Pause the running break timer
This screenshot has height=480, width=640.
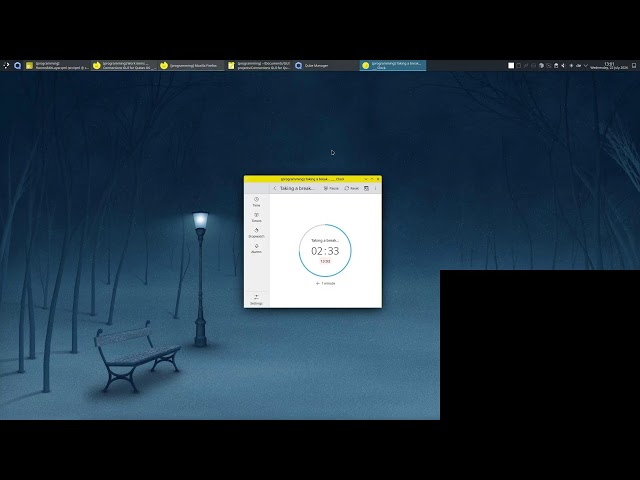click(331, 188)
